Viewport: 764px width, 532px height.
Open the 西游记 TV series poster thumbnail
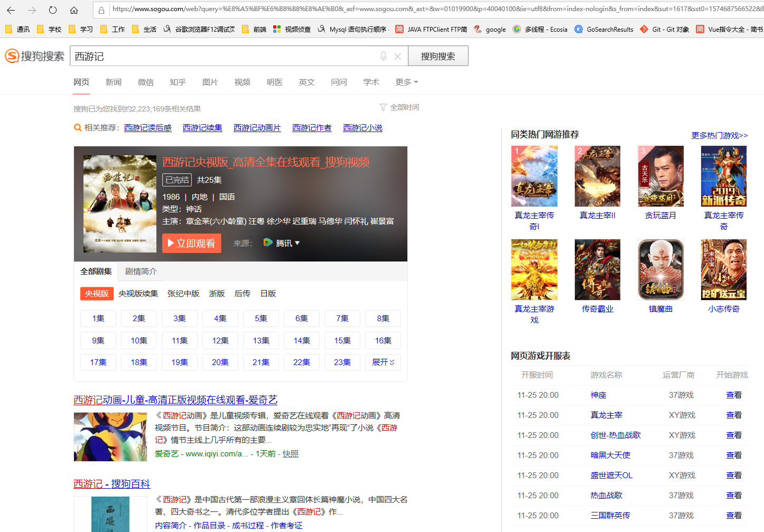[x=120, y=203]
